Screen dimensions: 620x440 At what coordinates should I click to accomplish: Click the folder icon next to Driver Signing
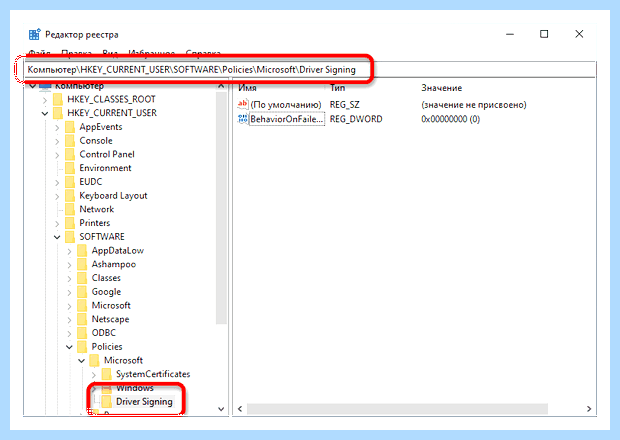coord(107,402)
